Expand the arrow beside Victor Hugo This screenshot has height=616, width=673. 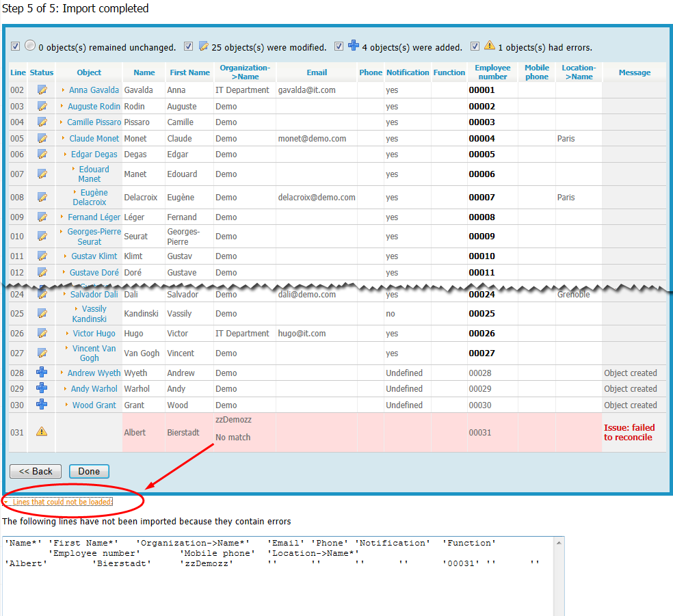click(x=68, y=334)
